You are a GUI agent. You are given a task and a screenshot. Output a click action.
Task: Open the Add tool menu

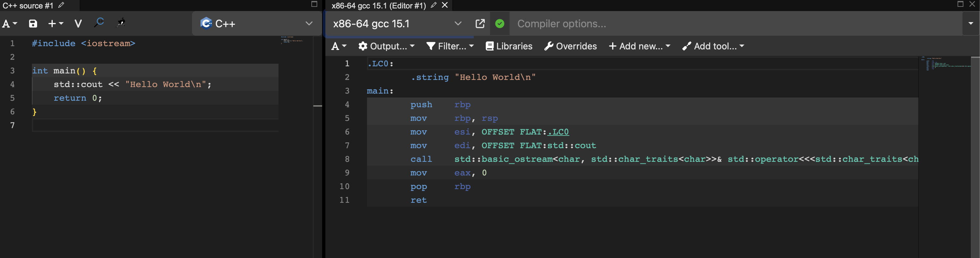click(713, 46)
